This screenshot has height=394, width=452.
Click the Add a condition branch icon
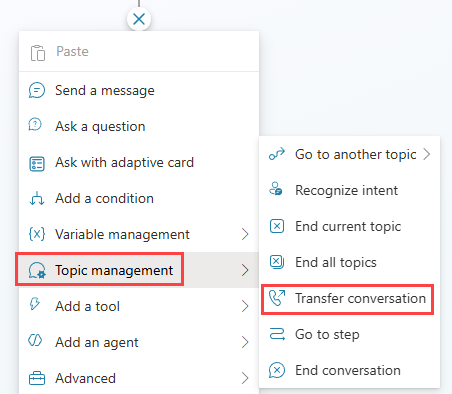37,198
